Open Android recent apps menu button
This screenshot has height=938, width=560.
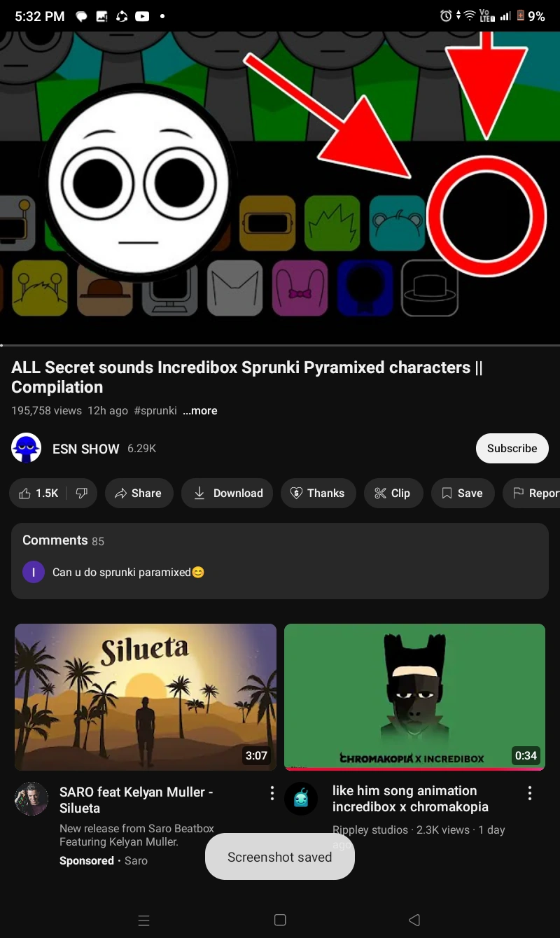[x=144, y=920]
